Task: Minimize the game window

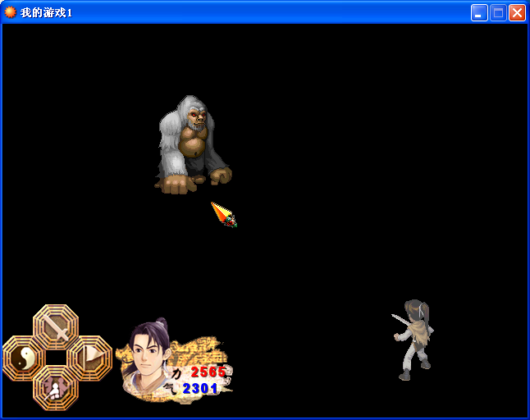Action: [x=479, y=13]
